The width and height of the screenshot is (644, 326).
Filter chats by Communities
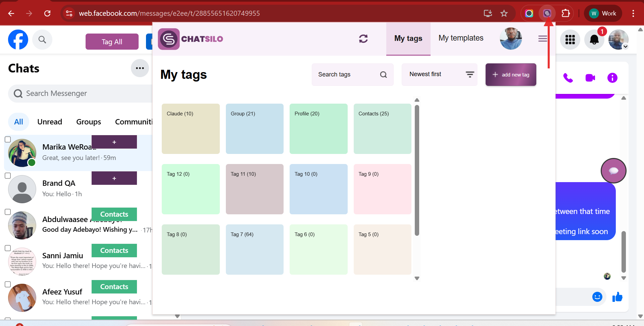click(x=134, y=122)
